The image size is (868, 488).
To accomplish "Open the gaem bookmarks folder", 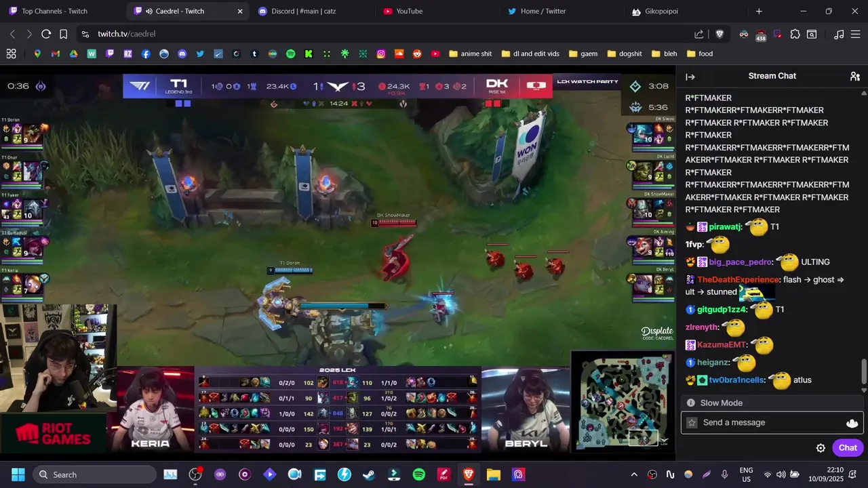I will point(583,54).
